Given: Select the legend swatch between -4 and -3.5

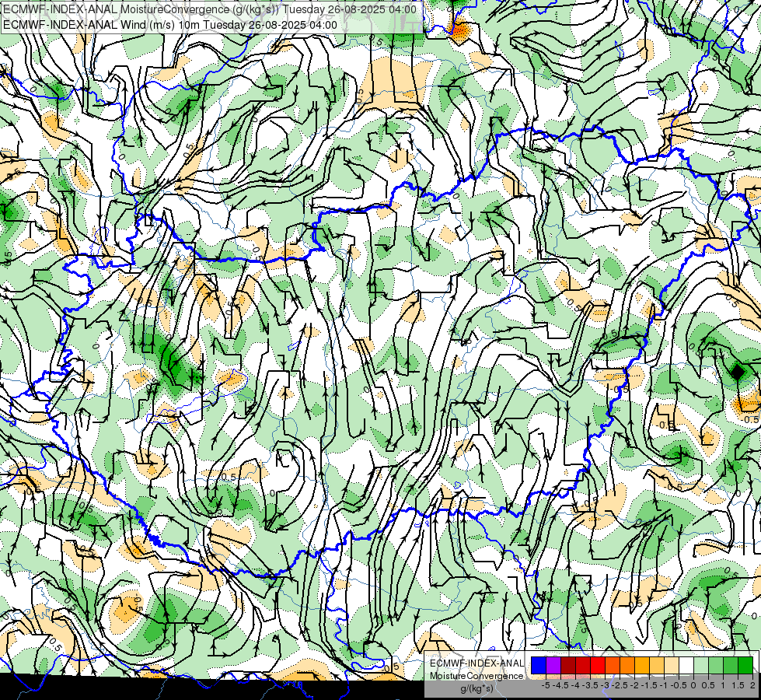Looking at the screenshot, I should pos(583,666).
